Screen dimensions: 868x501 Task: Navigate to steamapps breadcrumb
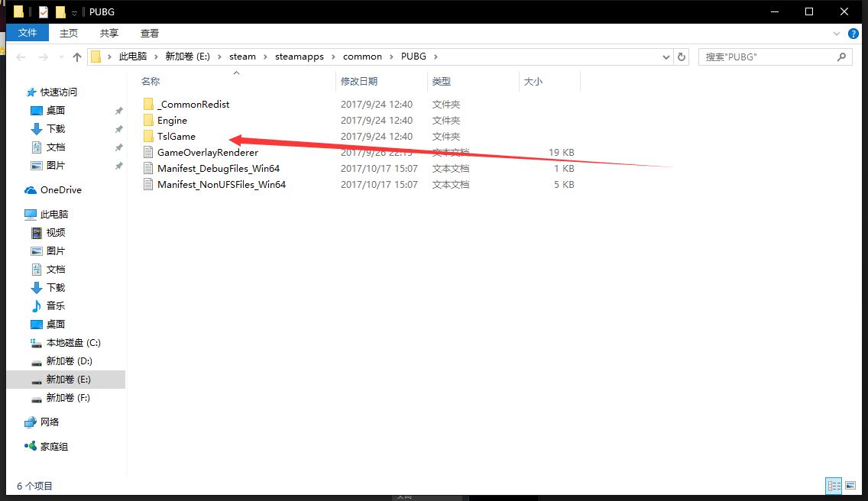point(300,57)
